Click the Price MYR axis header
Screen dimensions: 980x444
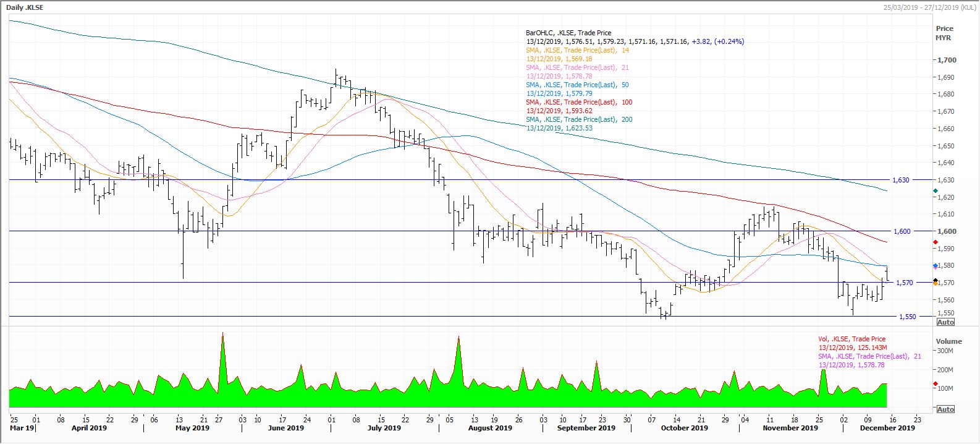pyautogui.click(x=944, y=33)
